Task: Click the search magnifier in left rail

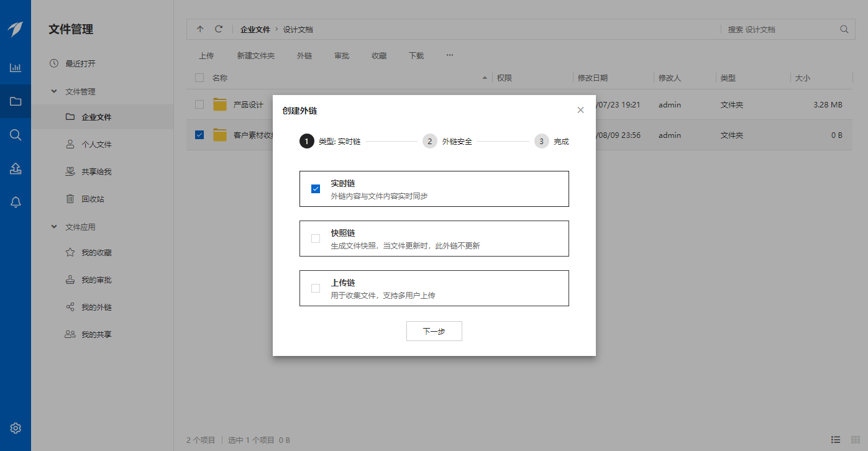Action: coord(16,135)
